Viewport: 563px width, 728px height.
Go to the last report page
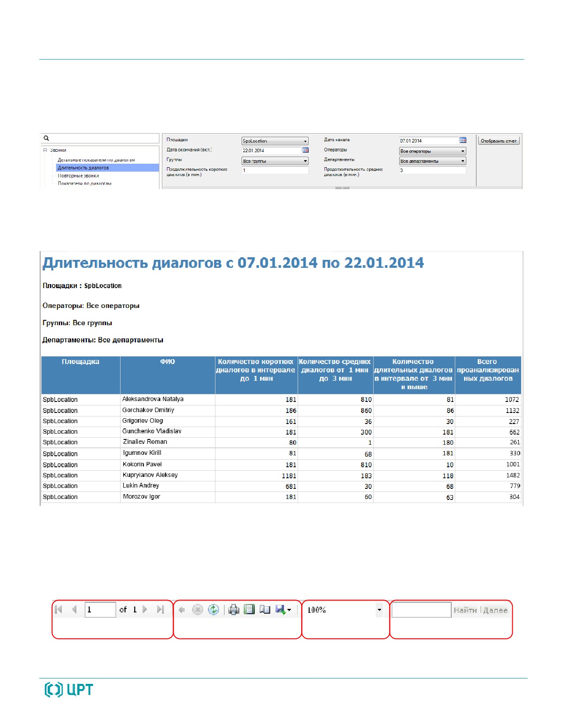[160, 609]
